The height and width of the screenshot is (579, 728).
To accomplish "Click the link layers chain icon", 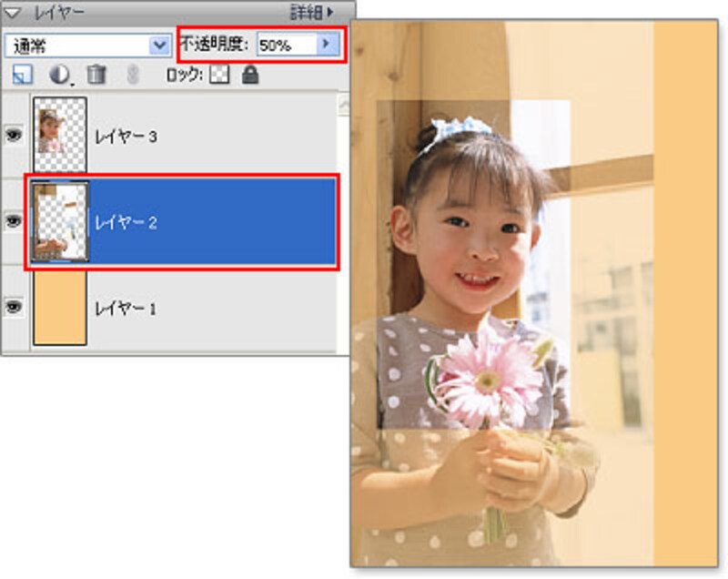I will point(133,75).
